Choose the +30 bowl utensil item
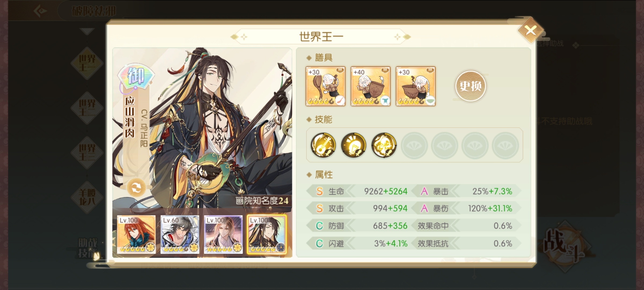Screen dimensions: 644x290 (x=416, y=86)
